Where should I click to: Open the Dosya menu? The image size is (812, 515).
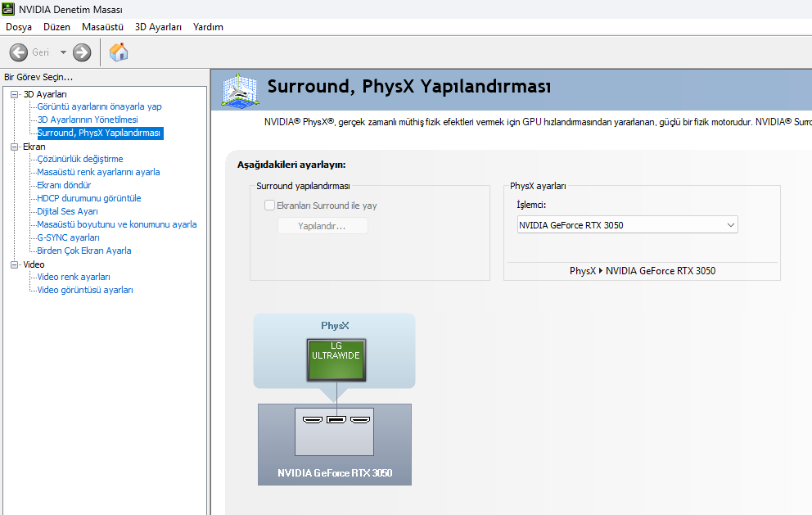point(19,27)
